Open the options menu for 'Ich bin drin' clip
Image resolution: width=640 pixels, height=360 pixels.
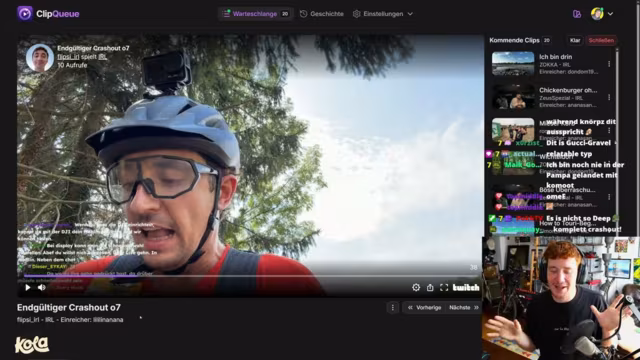tap(609, 64)
